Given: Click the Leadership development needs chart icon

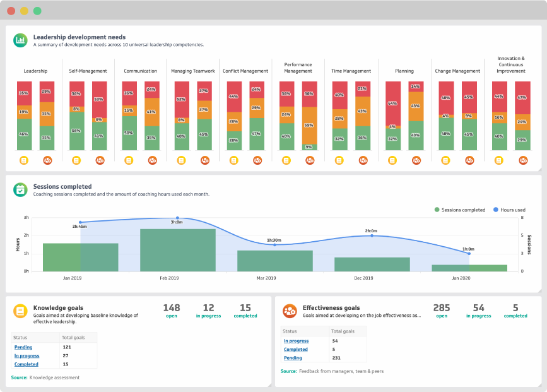Looking at the screenshot, I should point(20,40).
